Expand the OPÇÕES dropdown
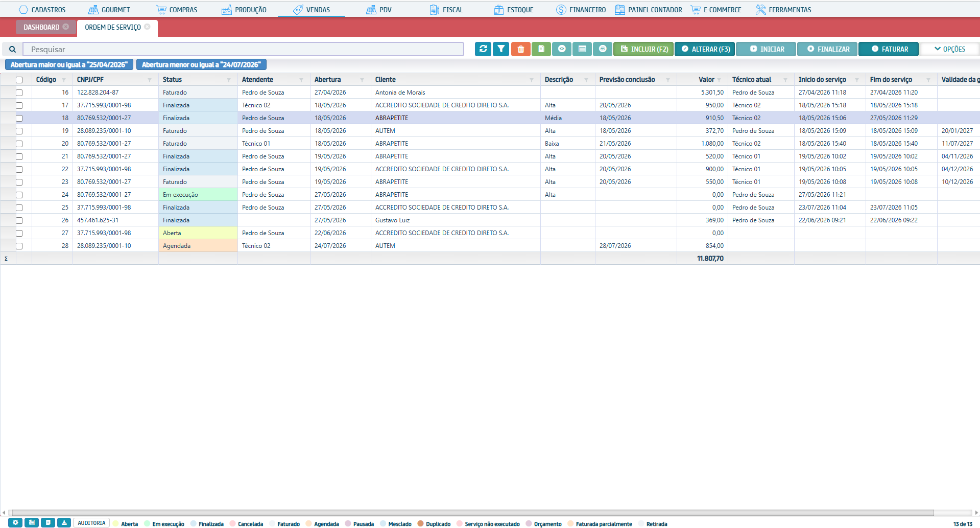The height and width of the screenshot is (528, 980). (x=949, y=49)
